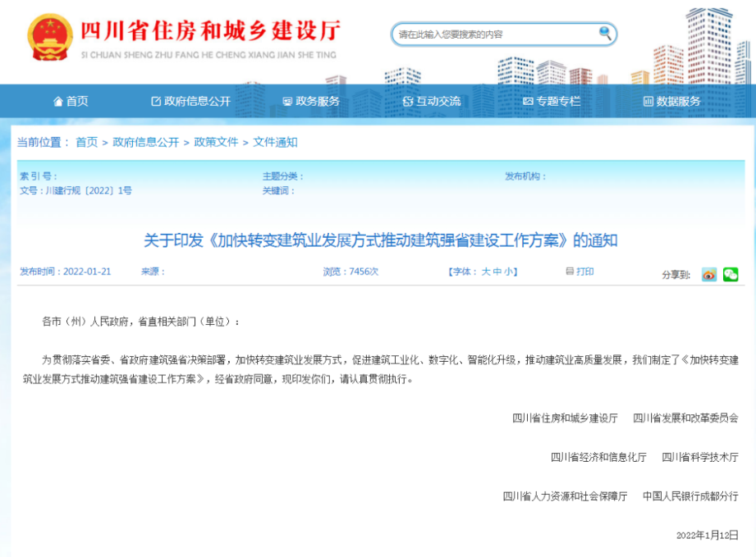756x557 pixels.
Task: Click the printer icon beside 打印
Action: (570, 272)
